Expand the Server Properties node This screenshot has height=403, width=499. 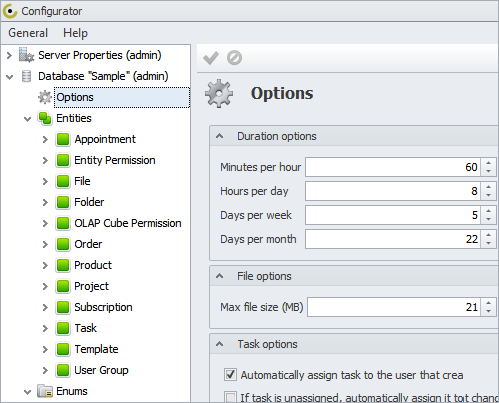[x=9, y=55]
